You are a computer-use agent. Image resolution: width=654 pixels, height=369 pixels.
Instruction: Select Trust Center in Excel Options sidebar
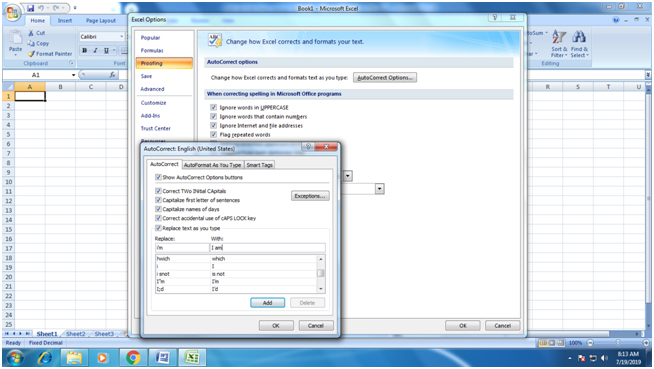point(156,128)
